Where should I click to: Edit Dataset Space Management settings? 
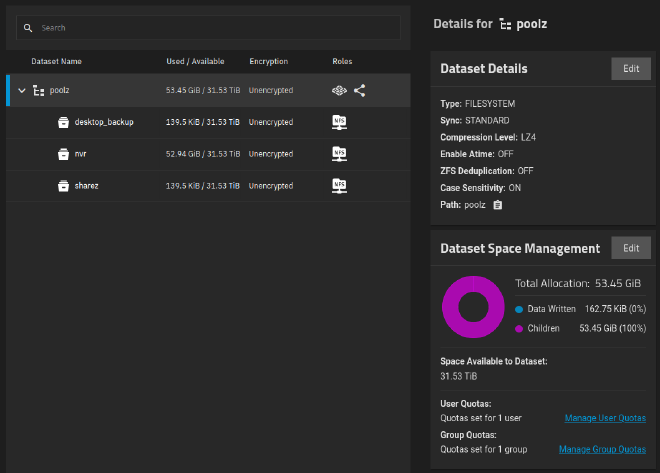(x=630, y=248)
